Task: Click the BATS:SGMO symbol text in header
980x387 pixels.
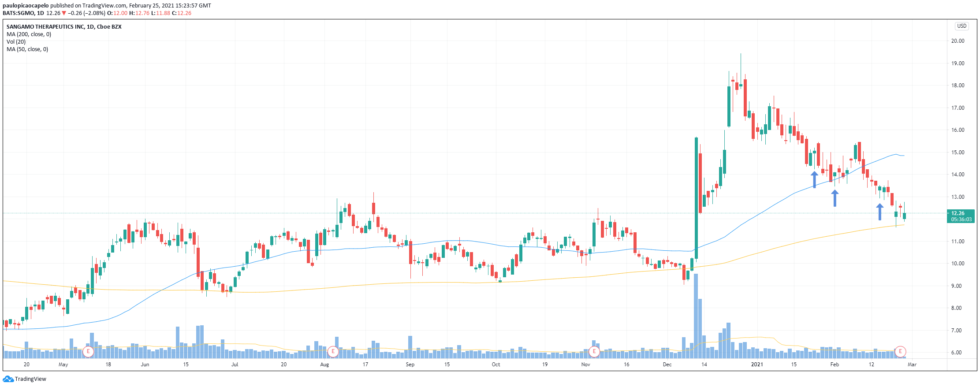Action: click(19, 13)
